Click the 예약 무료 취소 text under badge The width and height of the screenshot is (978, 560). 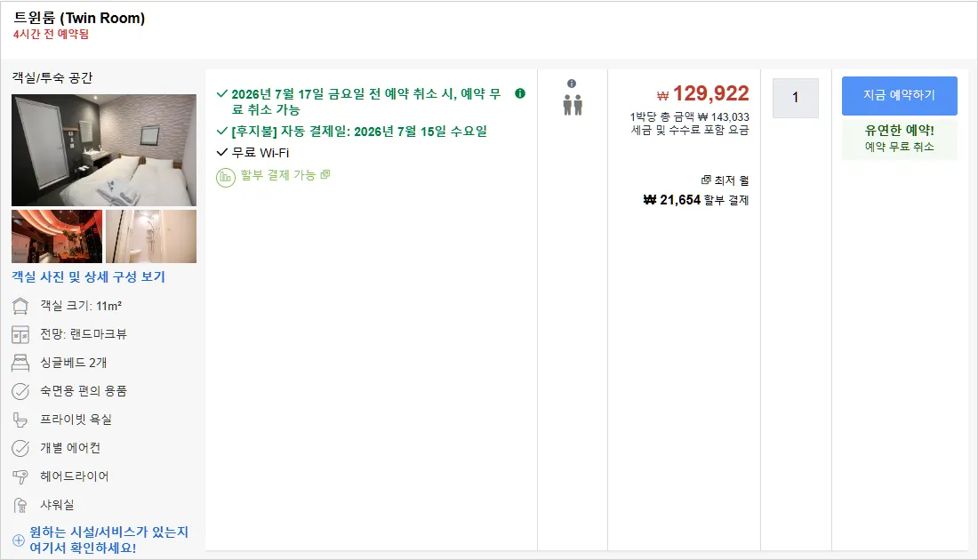point(900,147)
